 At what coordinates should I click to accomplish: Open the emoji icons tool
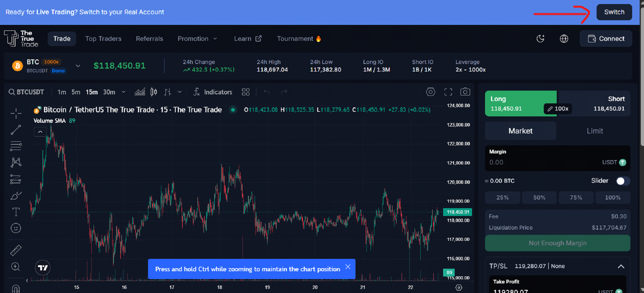click(16, 228)
